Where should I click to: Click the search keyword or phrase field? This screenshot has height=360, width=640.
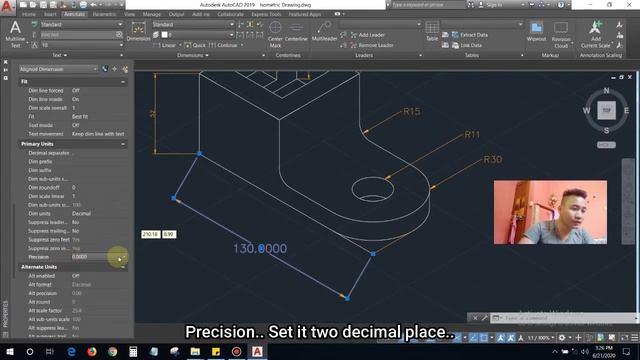[x=427, y=5]
